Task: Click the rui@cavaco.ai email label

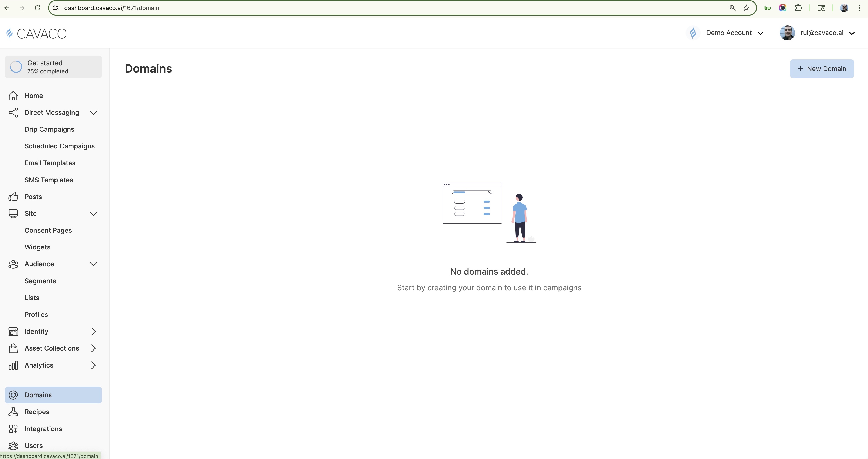Action: [822, 33]
